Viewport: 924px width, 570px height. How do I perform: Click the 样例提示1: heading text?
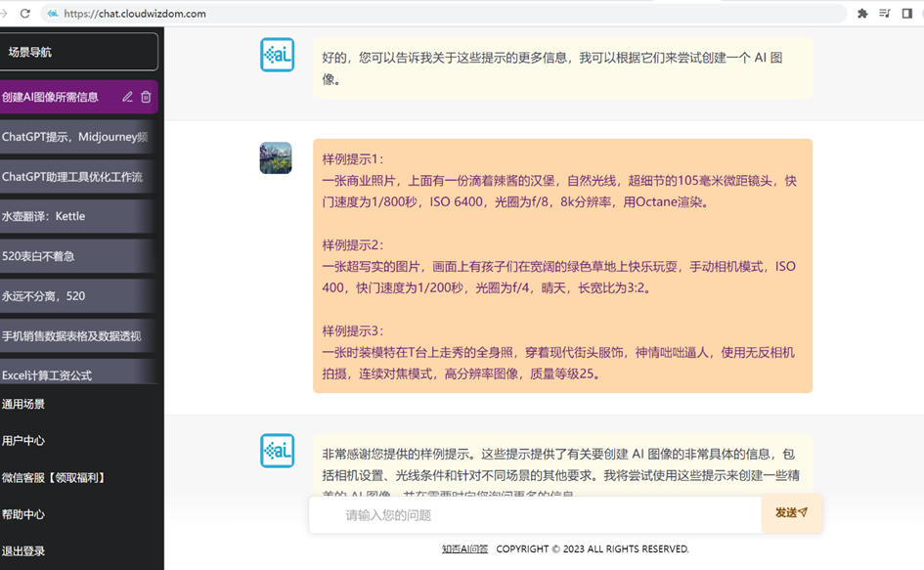click(x=353, y=159)
